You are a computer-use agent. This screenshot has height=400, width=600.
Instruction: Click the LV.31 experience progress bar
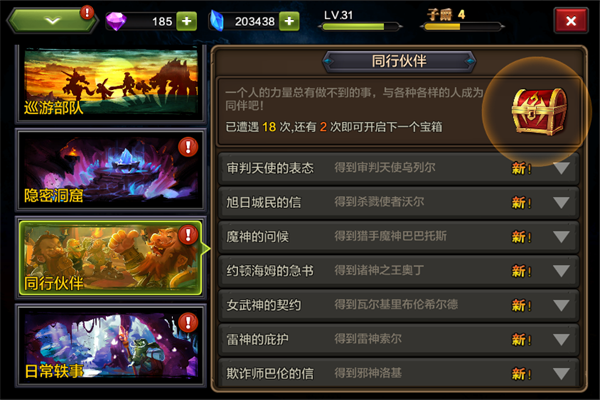[360, 27]
